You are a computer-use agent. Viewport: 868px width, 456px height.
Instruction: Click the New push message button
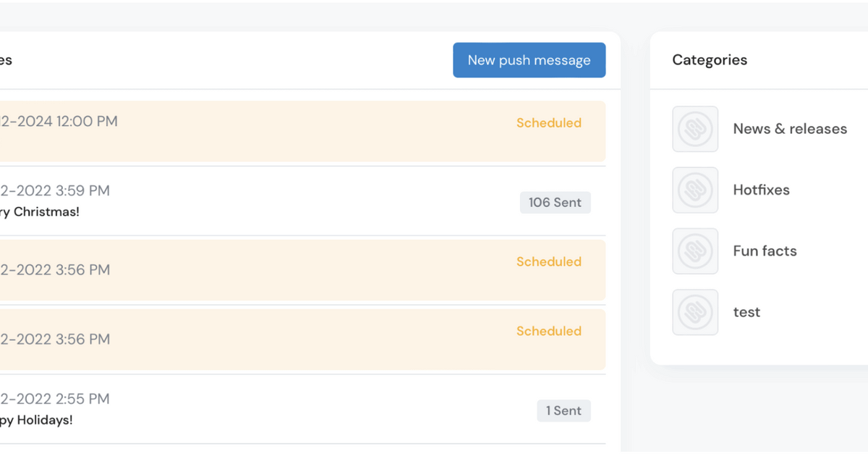[x=529, y=60]
